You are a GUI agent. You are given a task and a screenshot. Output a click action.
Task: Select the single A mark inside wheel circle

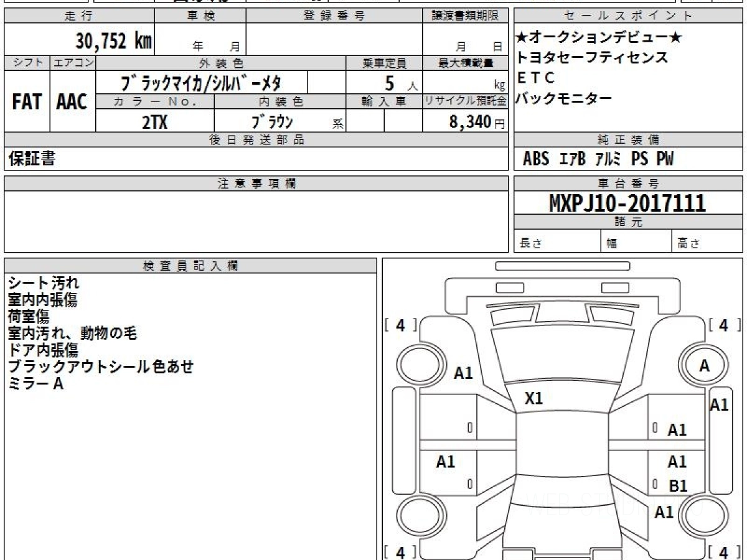704,366
